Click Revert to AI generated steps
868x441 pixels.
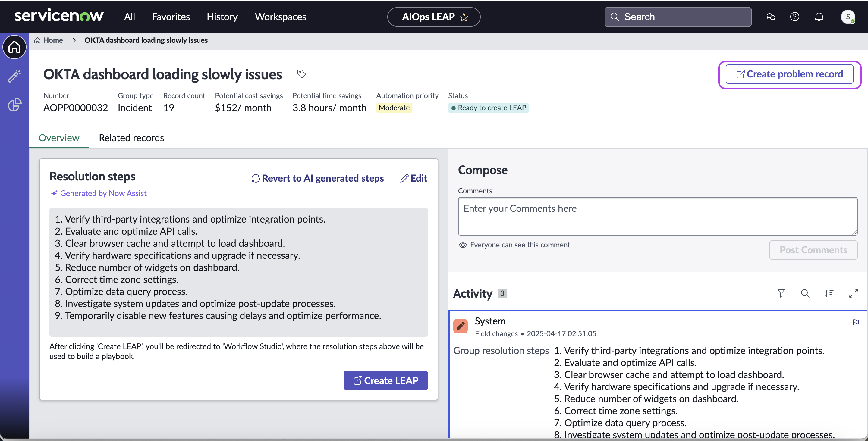coord(317,178)
